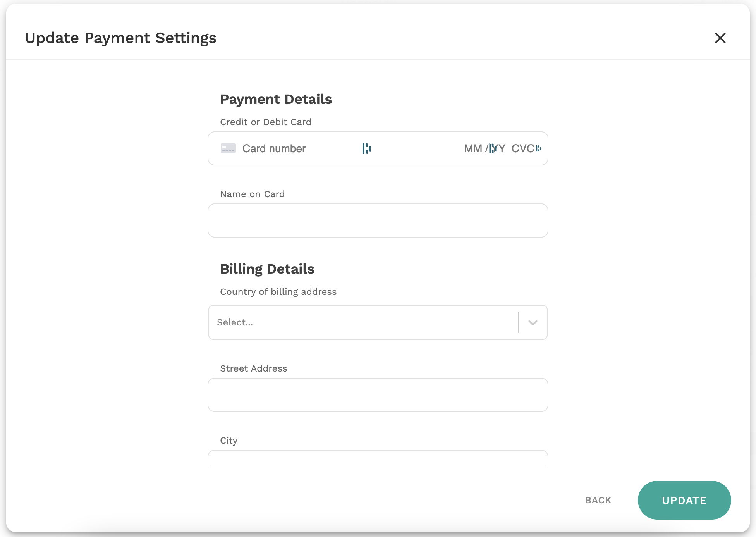Click the credit card icon in card field
The width and height of the screenshot is (756, 537).
tap(228, 148)
